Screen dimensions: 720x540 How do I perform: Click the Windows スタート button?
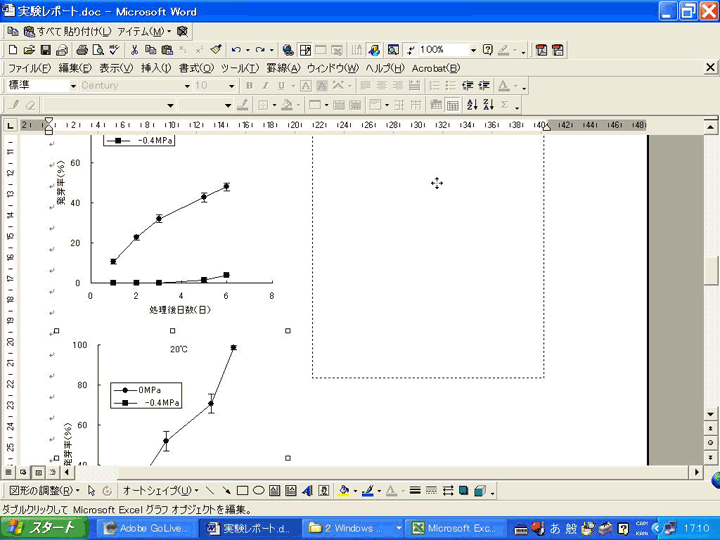40,528
